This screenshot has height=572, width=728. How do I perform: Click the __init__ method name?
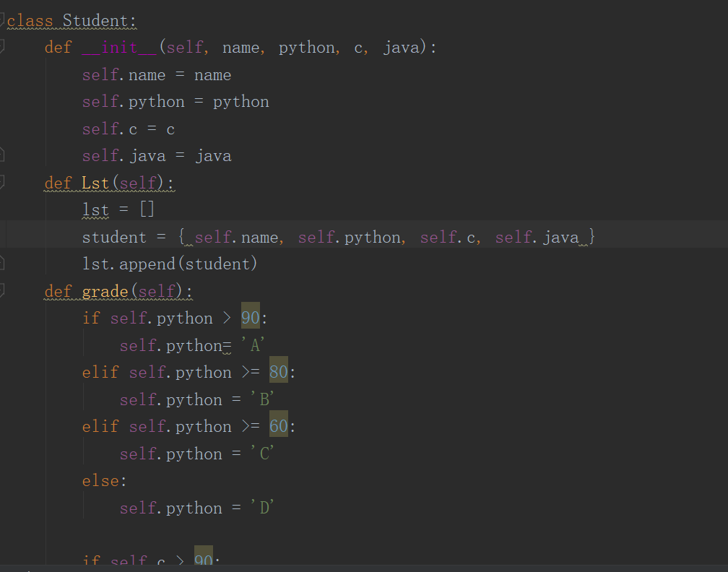point(119,48)
